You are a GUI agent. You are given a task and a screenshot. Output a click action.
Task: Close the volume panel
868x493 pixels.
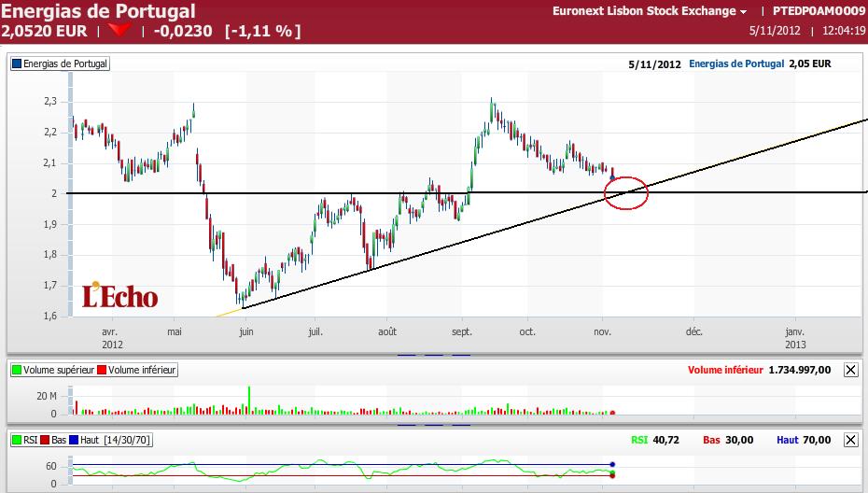(851, 370)
